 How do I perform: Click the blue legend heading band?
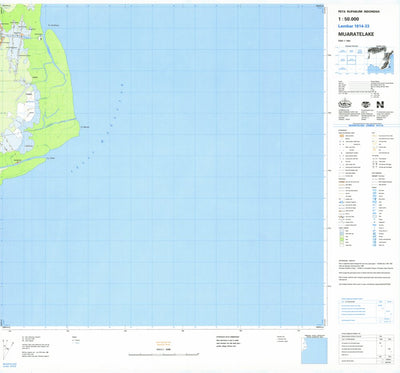[x=366, y=126]
